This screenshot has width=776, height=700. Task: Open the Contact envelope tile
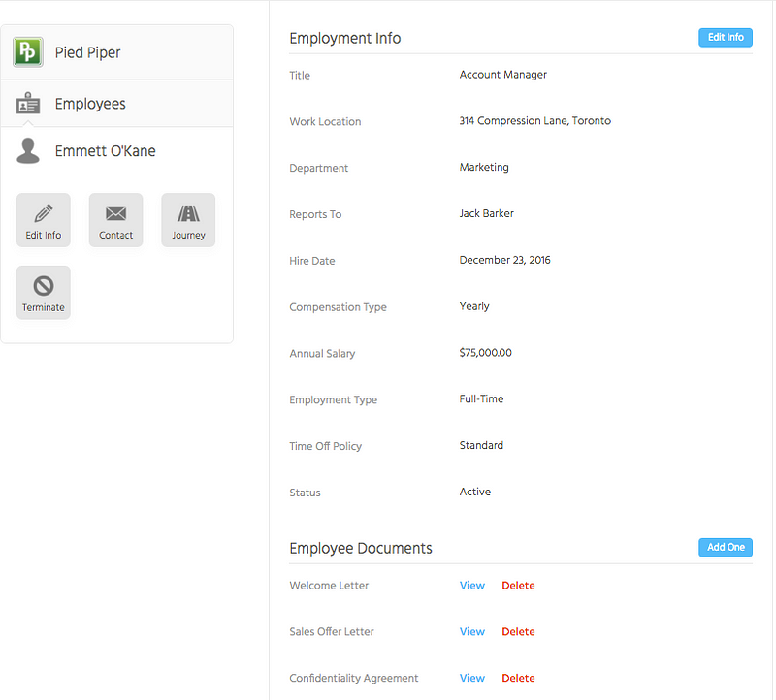coord(115,220)
